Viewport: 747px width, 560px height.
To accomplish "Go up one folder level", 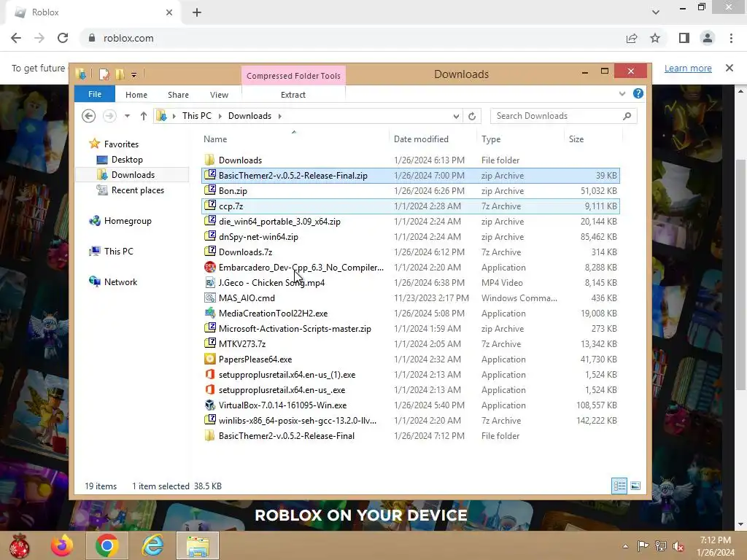I will coord(144,116).
